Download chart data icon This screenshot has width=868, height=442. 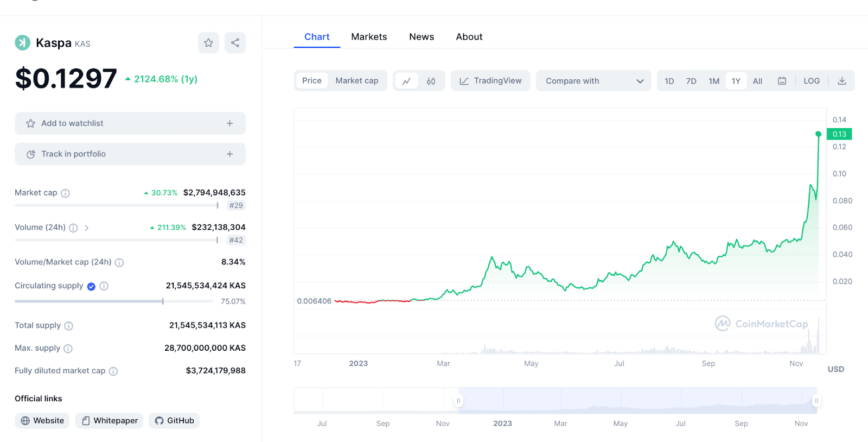pos(842,81)
